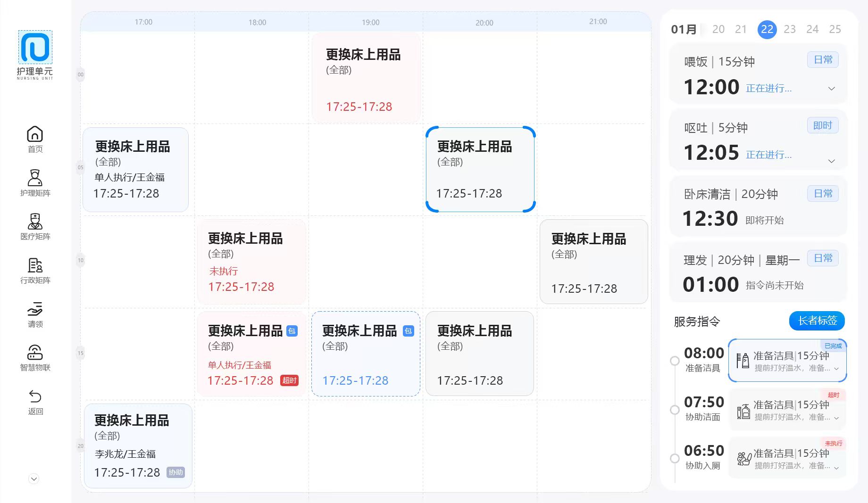Open the 未执行 更换床上用品 card
Screen dimensions: 868x503
click(251, 262)
